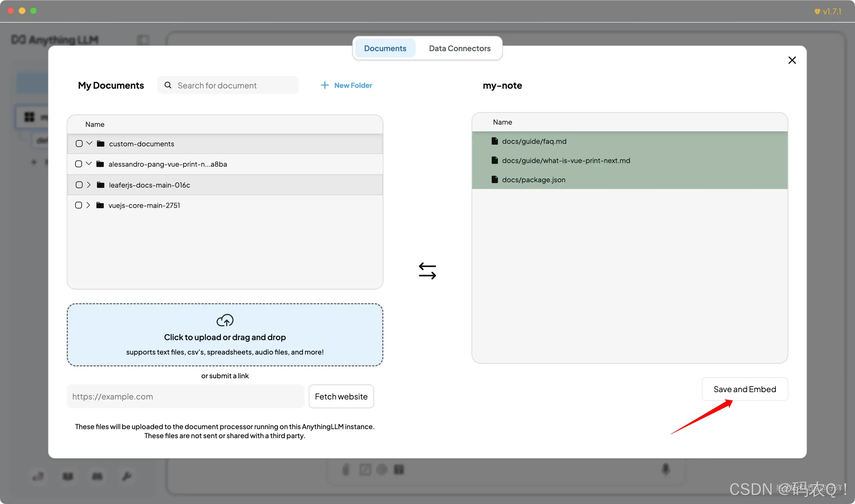Select the vuejs-core-main-2751 checkbox
This screenshot has width=855, height=504.
[x=79, y=205]
